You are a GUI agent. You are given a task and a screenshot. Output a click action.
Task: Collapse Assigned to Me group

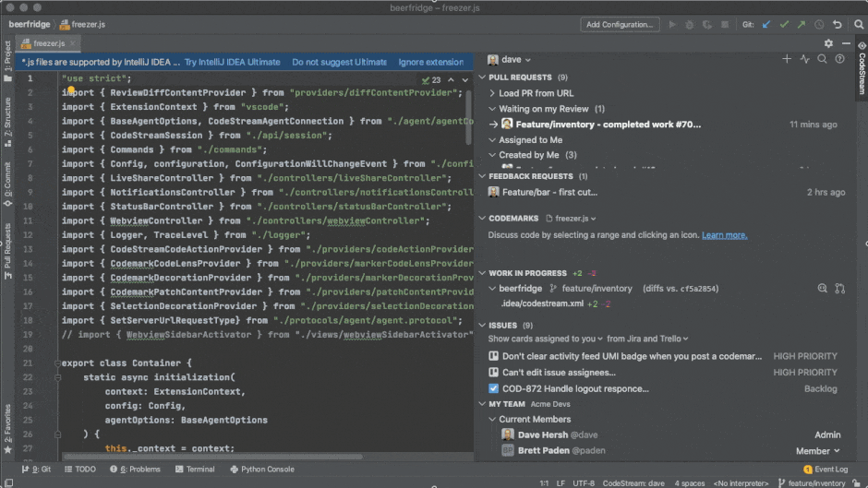(x=492, y=140)
